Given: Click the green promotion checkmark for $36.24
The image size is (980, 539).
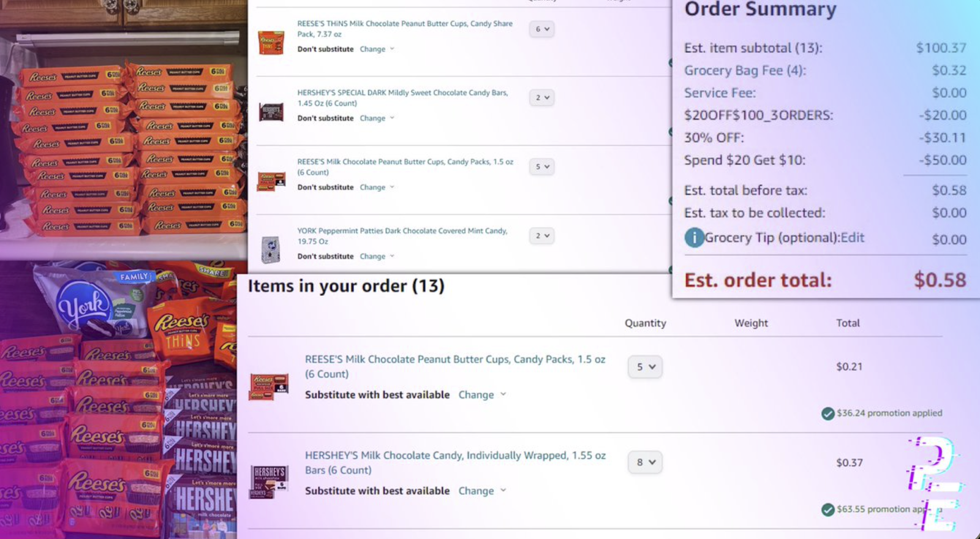Looking at the screenshot, I should point(827,413).
